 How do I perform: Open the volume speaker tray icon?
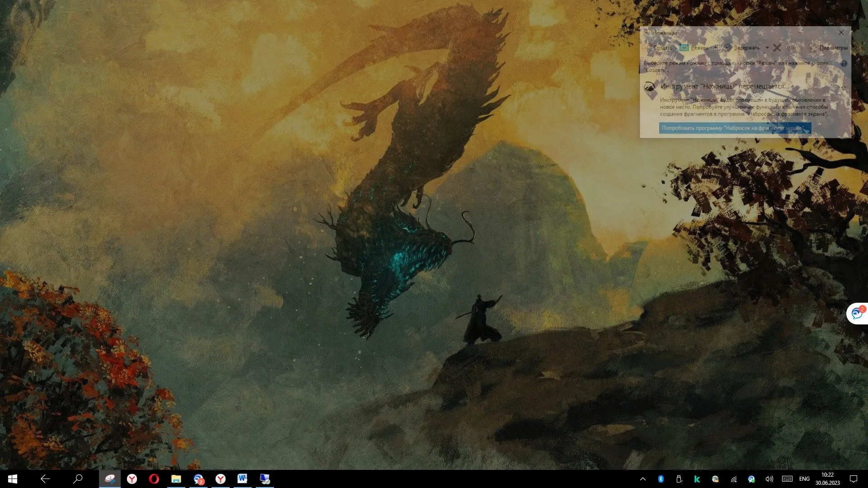pyautogui.click(x=769, y=479)
